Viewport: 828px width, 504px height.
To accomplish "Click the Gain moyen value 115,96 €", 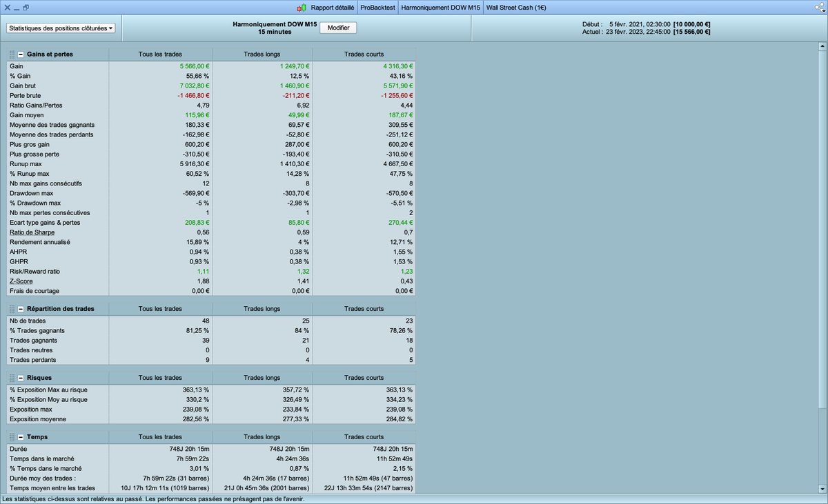I will (x=198, y=114).
